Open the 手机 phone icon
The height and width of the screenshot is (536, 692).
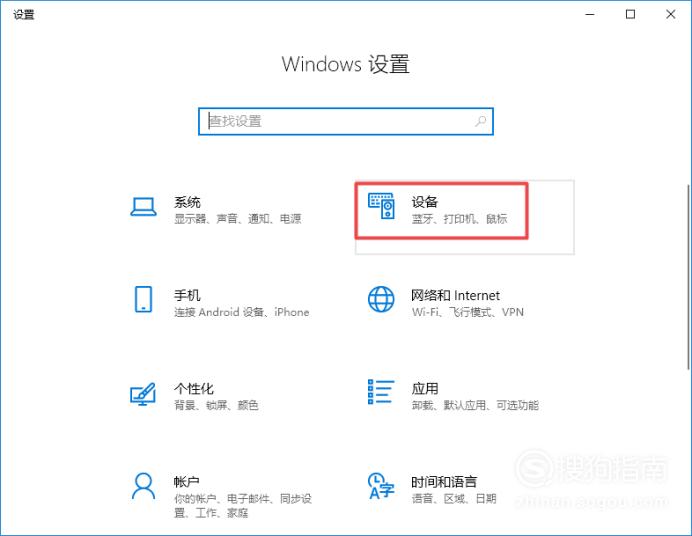[x=143, y=299]
